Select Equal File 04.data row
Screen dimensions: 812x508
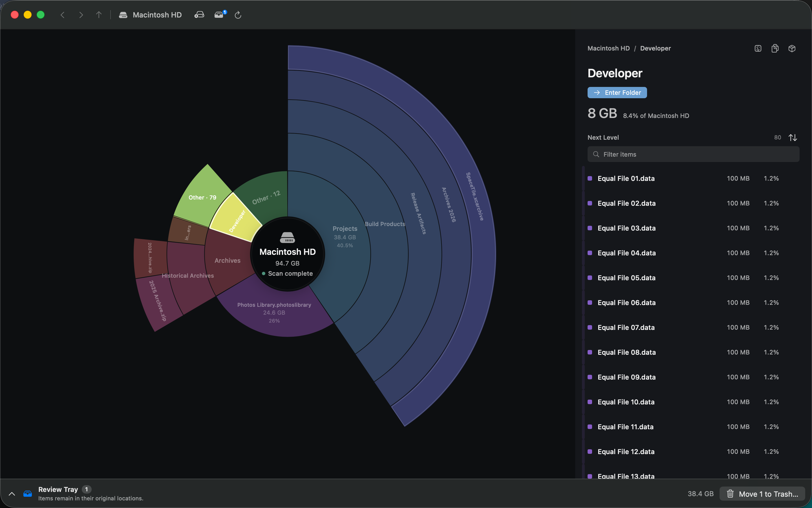(693, 253)
